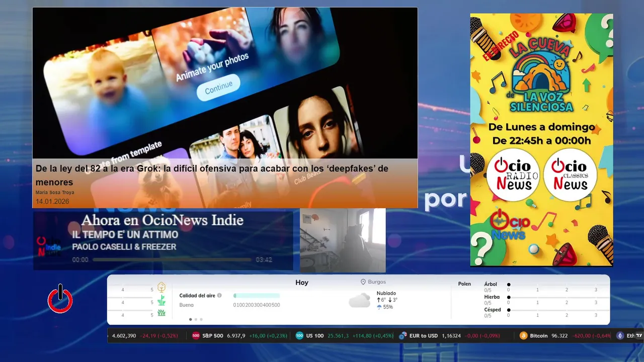Click the 22:45h a 00:00h time text
This screenshot has width=644, height=362.
pyautogui.click(x=541, y=140)
